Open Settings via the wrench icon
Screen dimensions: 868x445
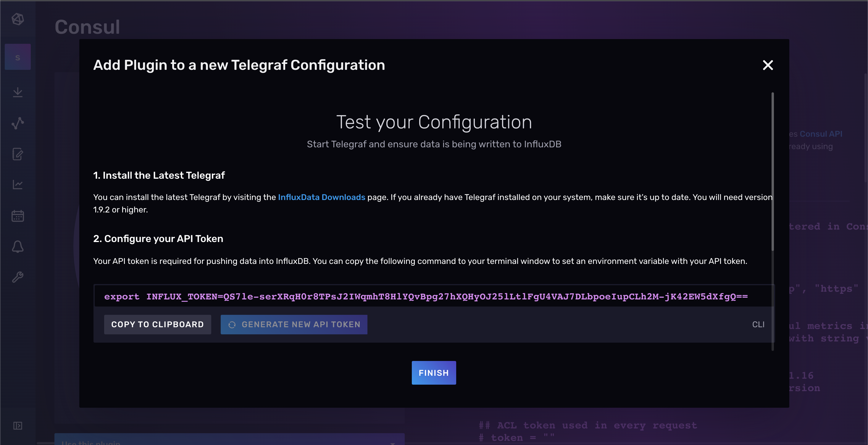click(x=17, y=277)
